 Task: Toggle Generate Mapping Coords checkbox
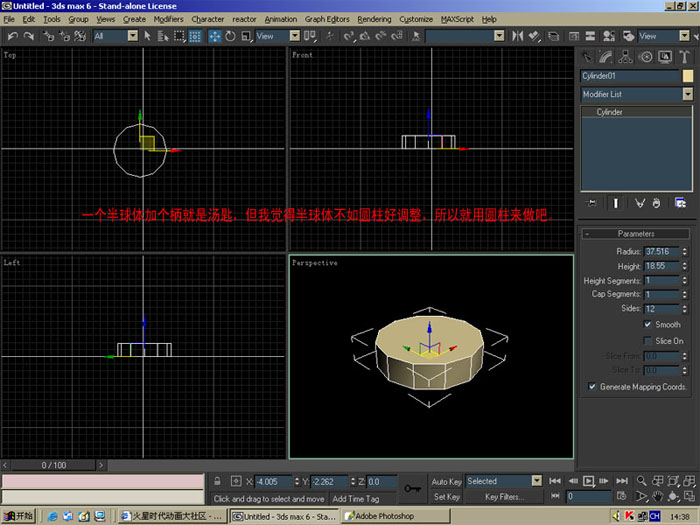pyautogui.click(x=592, y=387)
